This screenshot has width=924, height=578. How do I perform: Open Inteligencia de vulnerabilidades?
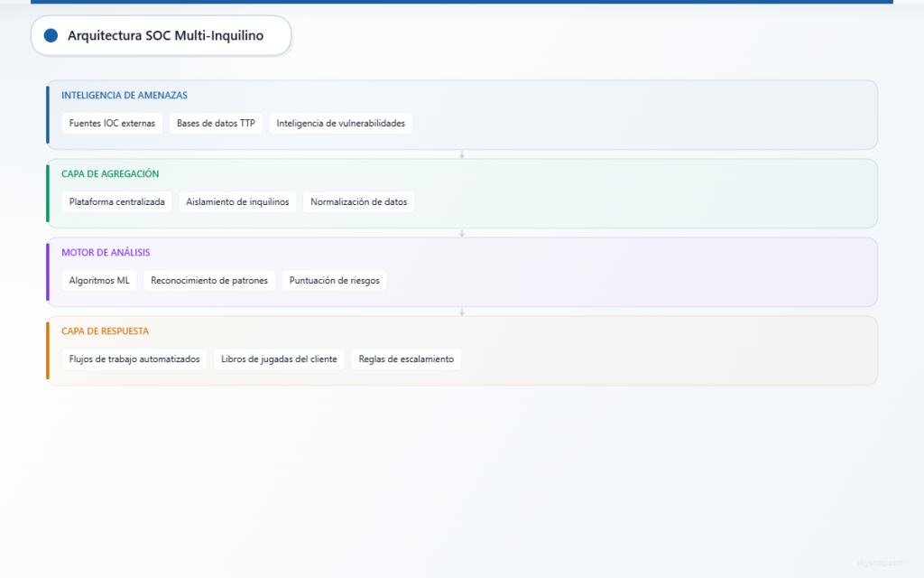340,123
